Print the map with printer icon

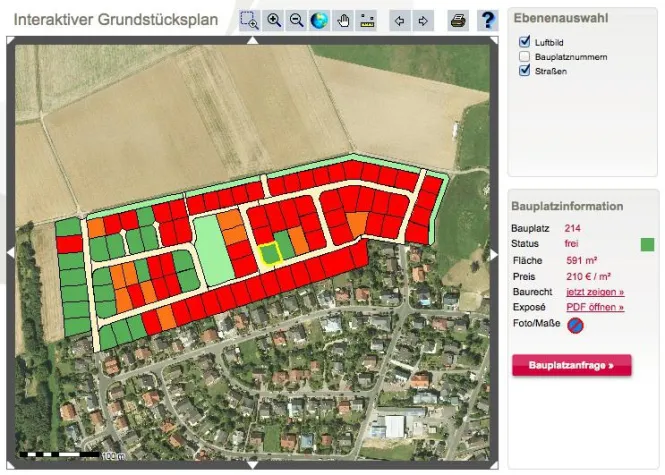tap(457, 20)
